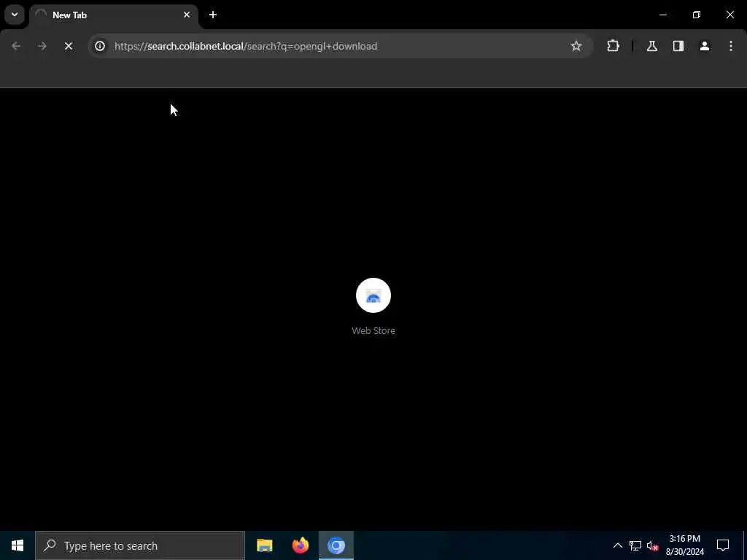This screenshot has height=560, width=747.
Task: Go forward to next page
Action: point(42,46)
